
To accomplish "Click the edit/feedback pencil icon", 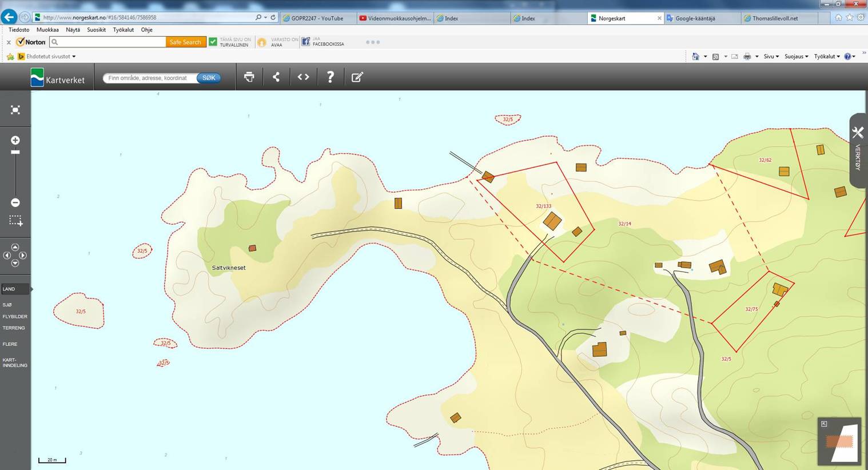I will 357,77.
